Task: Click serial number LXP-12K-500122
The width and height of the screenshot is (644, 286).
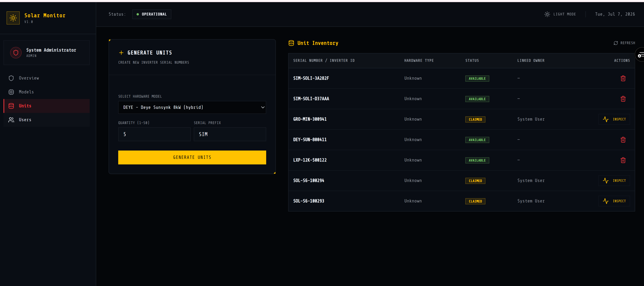Action: 310,160
